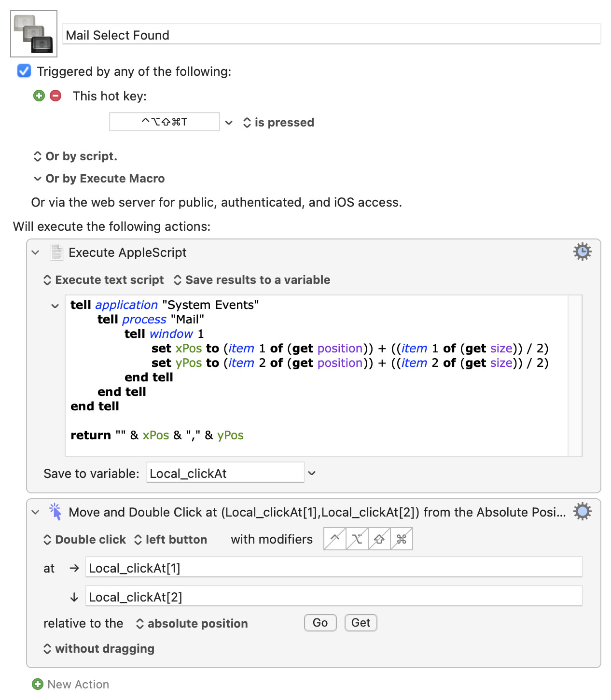611x700 pixels.
Task: Click the hot key field ⌃⌥⇧⌘T
Action: [x=165, y=122]
